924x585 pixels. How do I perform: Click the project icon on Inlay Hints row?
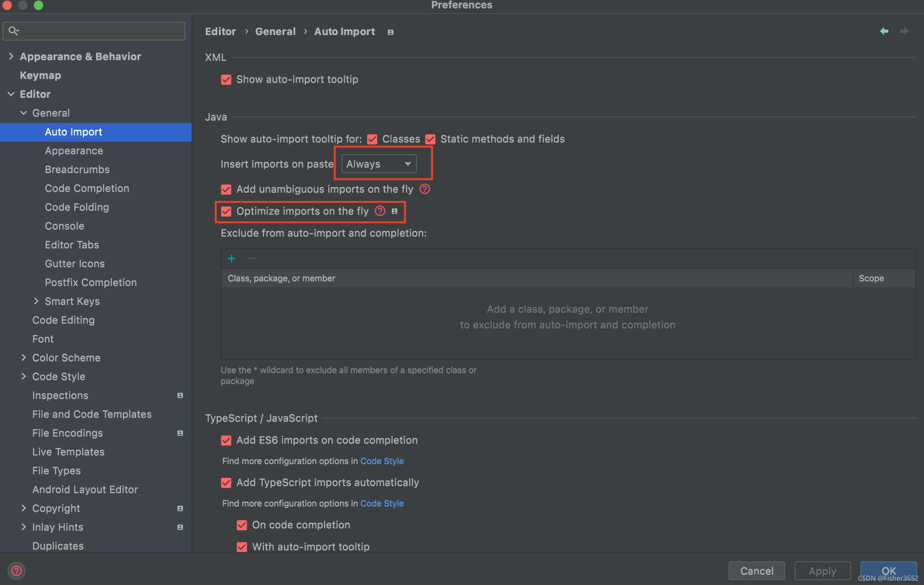(180, 527)
